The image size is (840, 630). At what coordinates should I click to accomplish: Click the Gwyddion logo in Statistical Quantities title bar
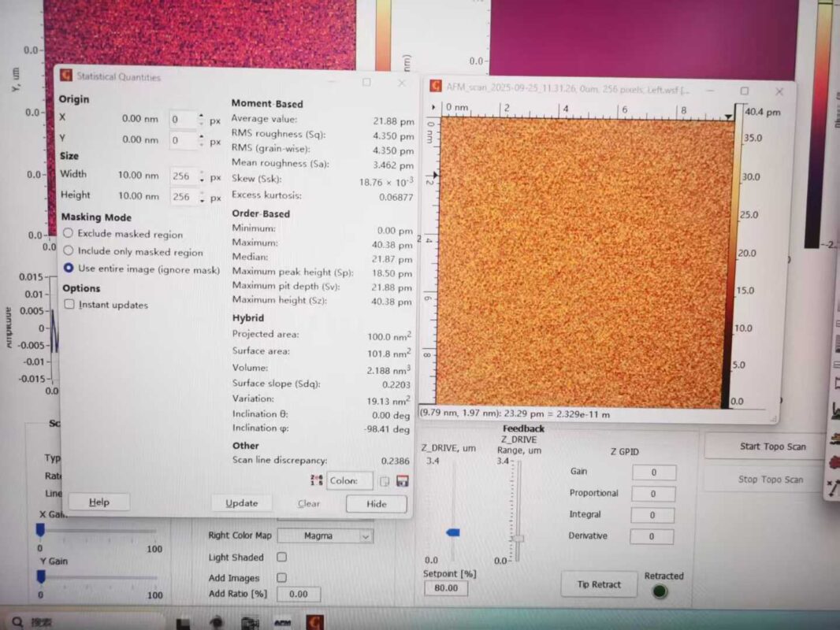coord(66,76)
